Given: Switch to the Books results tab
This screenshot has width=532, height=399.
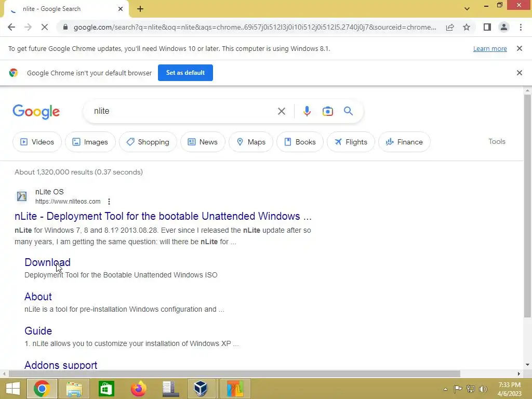Looking at the screenshot, I should point(300,142).
